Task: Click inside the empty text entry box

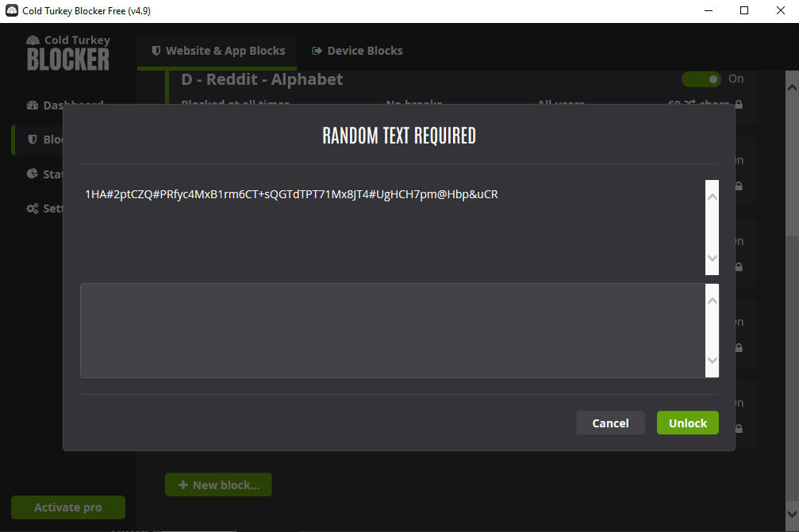Action: 392,331
